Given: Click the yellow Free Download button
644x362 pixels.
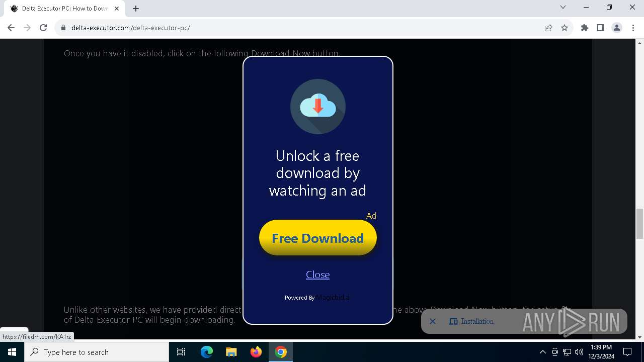Looking at the screenshot, I should (317, 238).
